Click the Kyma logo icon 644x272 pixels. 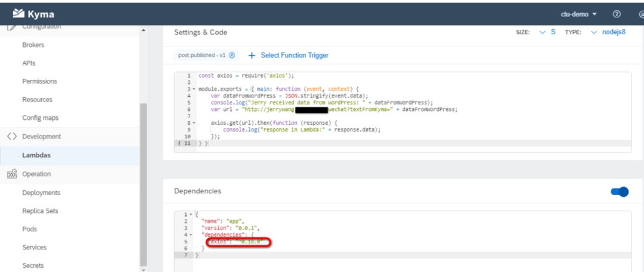click(x=18, y=14)
